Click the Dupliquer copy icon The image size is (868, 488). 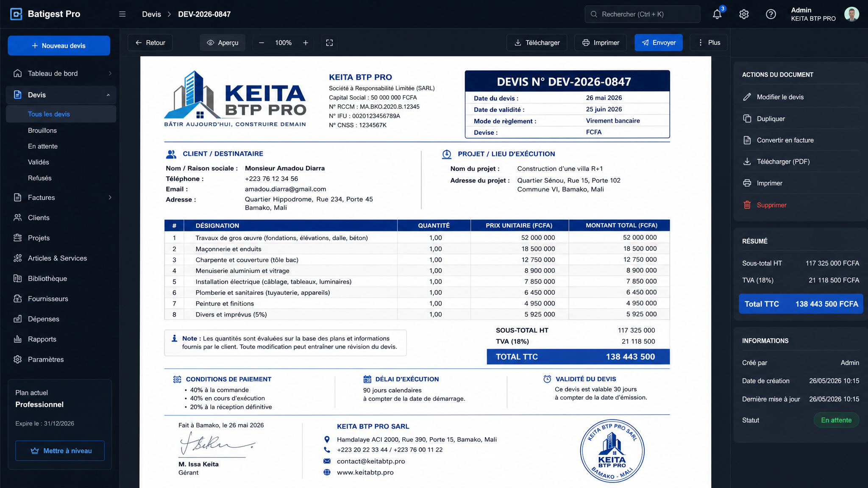pos(747,119)
